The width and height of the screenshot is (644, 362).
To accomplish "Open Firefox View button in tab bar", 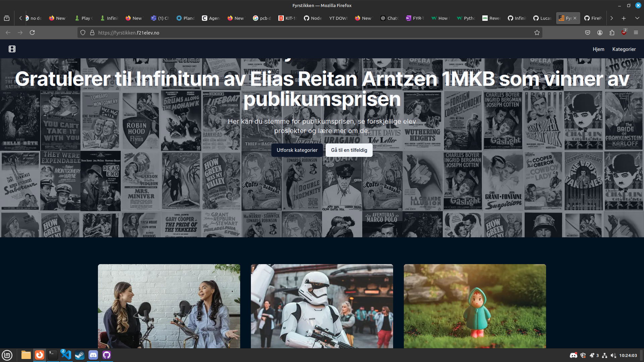I will pyautogui.click(x=7, y=18).
